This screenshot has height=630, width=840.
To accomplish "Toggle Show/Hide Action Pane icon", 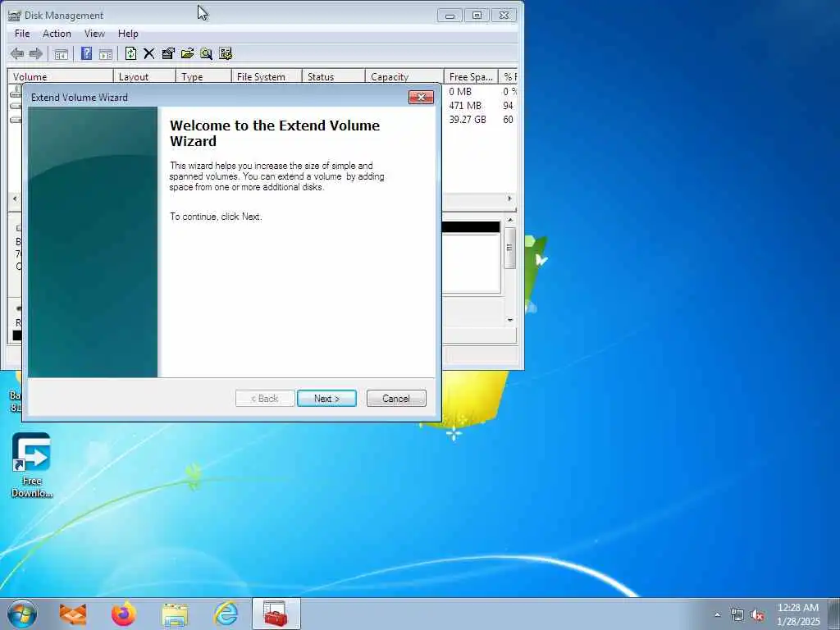I will (x=106, y=53).
